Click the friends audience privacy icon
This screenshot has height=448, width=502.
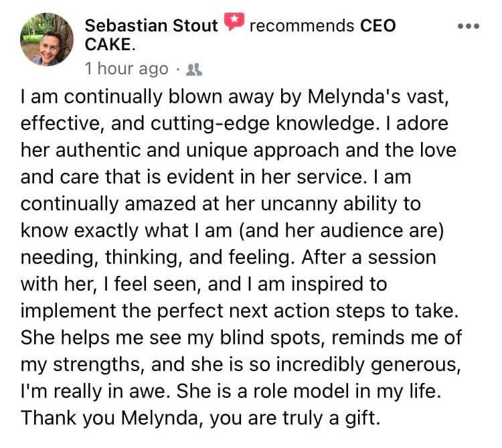(197, 69)
